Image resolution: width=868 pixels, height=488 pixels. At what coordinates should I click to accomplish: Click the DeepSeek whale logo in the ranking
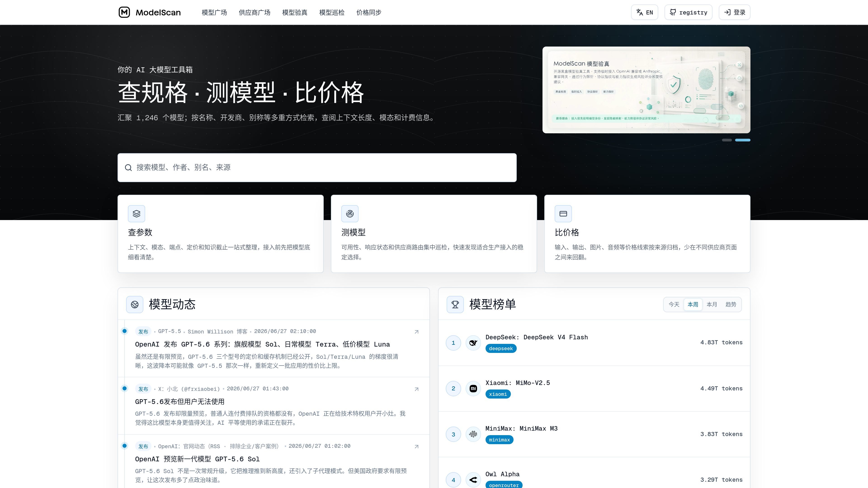[473, 343]
